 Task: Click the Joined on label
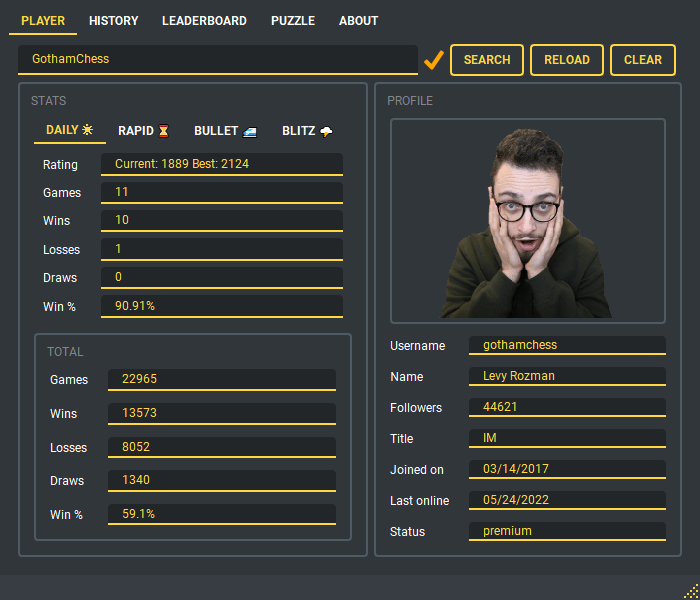(417, 470)
